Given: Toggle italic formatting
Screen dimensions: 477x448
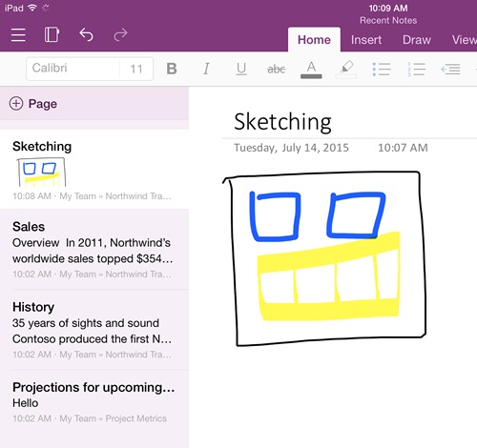Looking at the screenshot, I should [x=206, y=69].
